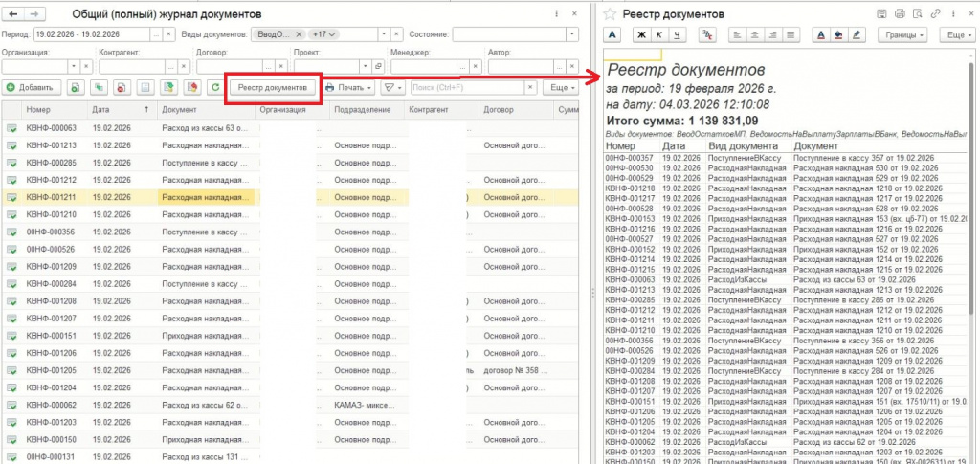Align cell text to the right
Image resolution: width=980 pixels, height=464 pixels.
(x=773, y=35)
